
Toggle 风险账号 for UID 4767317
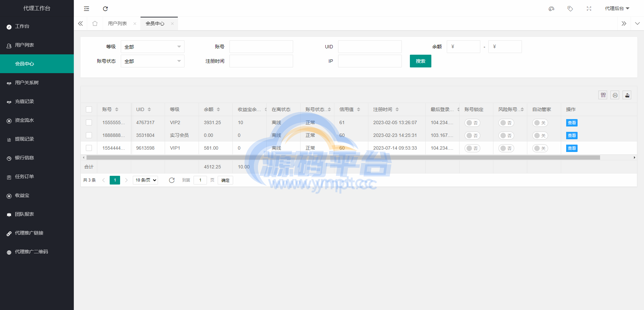tap(506, 123)
